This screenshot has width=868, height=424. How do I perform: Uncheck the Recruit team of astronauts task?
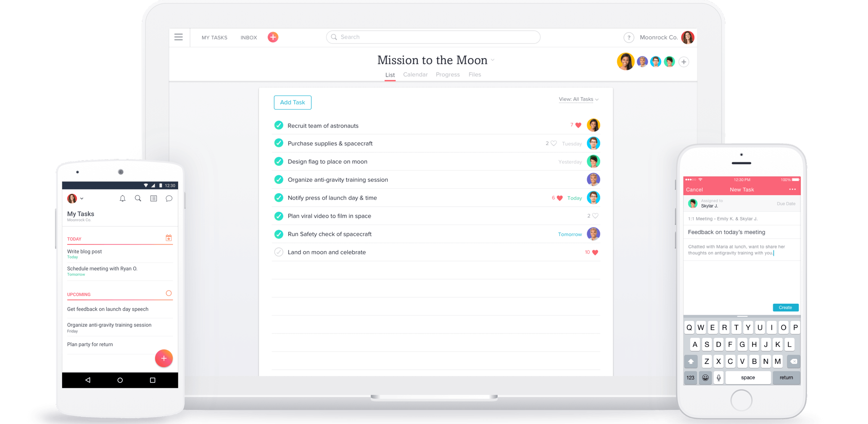click(x=279, y=125)
